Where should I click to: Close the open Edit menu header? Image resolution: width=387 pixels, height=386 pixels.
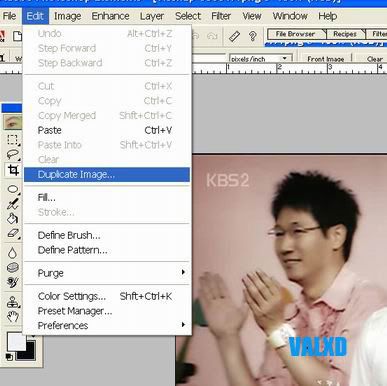tap(35, 16)
